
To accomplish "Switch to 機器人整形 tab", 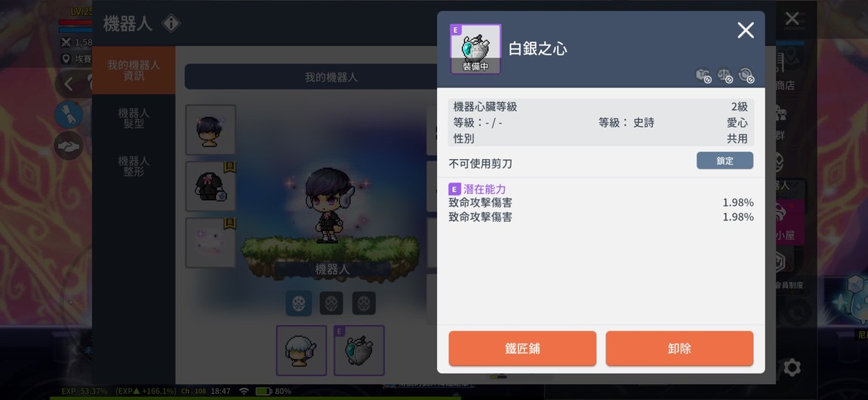I will click(134, 166).
